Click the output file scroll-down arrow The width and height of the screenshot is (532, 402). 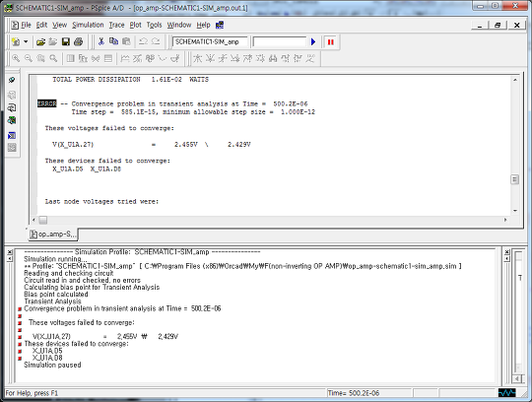pos(514,211)
